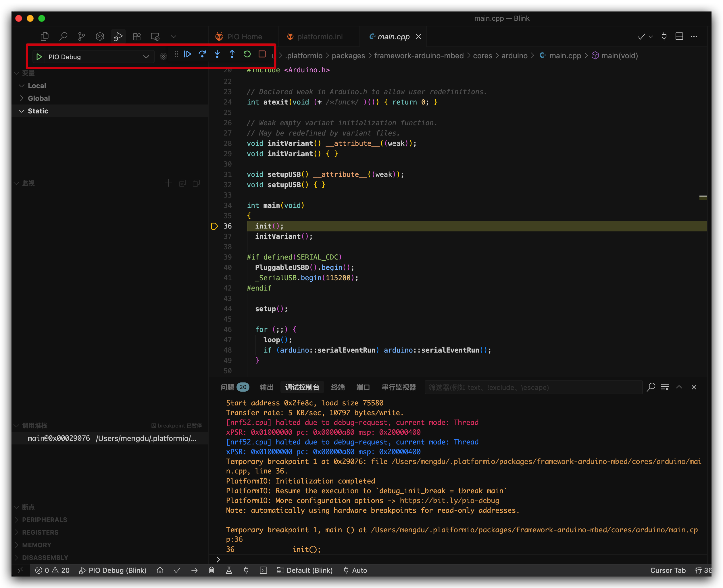Open the Source Control view icon
This screenshot has width=723, height=588.
(81, 36)
